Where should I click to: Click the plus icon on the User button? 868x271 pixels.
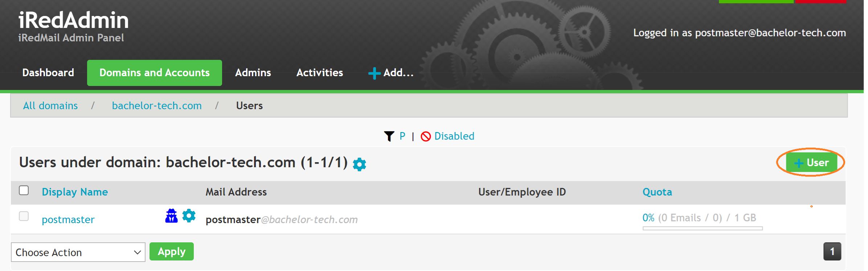pos(798,163)
